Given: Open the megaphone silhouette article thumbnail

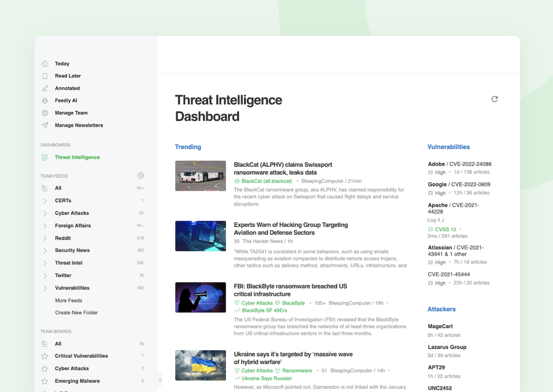Looking at the screenshot, I should click(x=200, y=297).
